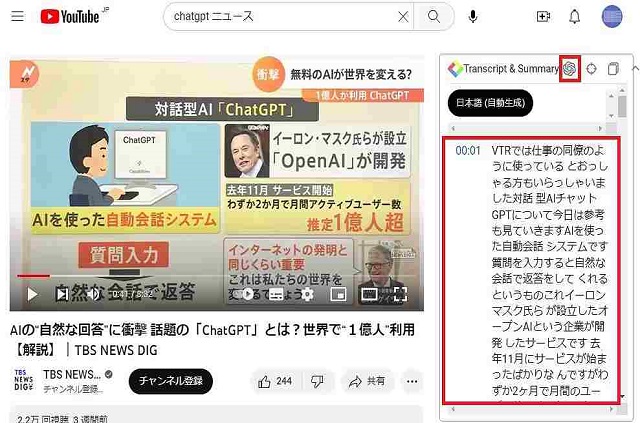Screen dimensions: 640x423
Task: Click the red video progress bar
Action: [x=33, y=276]
